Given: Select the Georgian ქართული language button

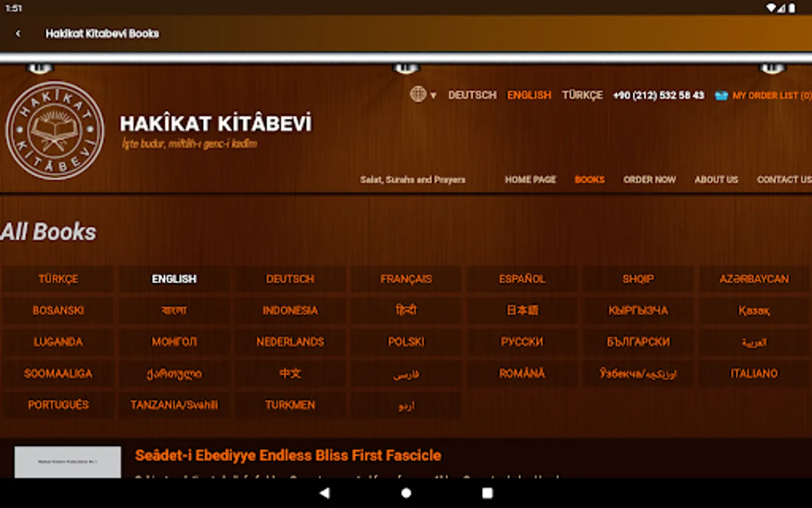Looking at the screenshot, I should 174,374.
